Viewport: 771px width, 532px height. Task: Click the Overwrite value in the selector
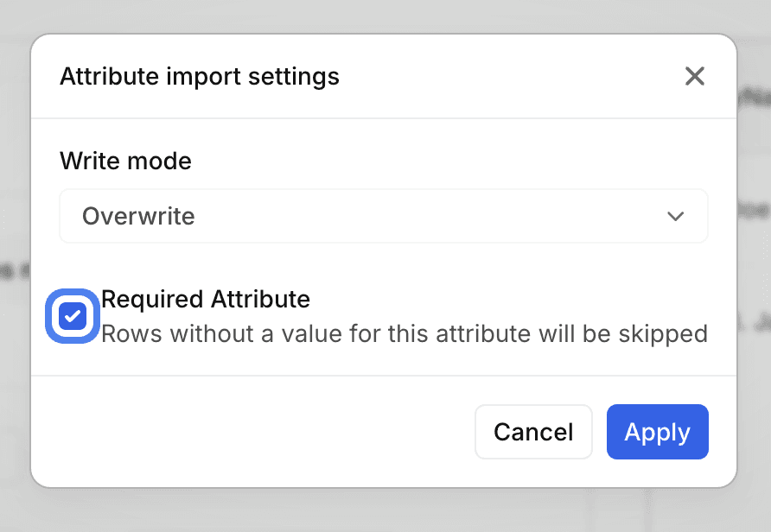138,216
